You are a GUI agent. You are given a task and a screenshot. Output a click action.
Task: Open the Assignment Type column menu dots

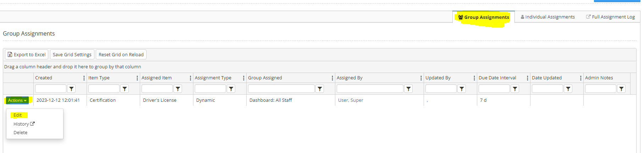(244, 78)
